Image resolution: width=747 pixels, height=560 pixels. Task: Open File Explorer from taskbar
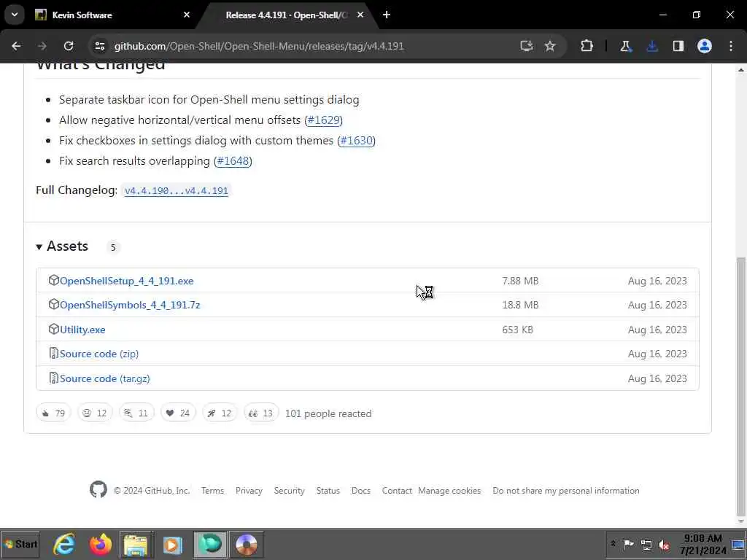pyautogui.click(x=136, y=544)
